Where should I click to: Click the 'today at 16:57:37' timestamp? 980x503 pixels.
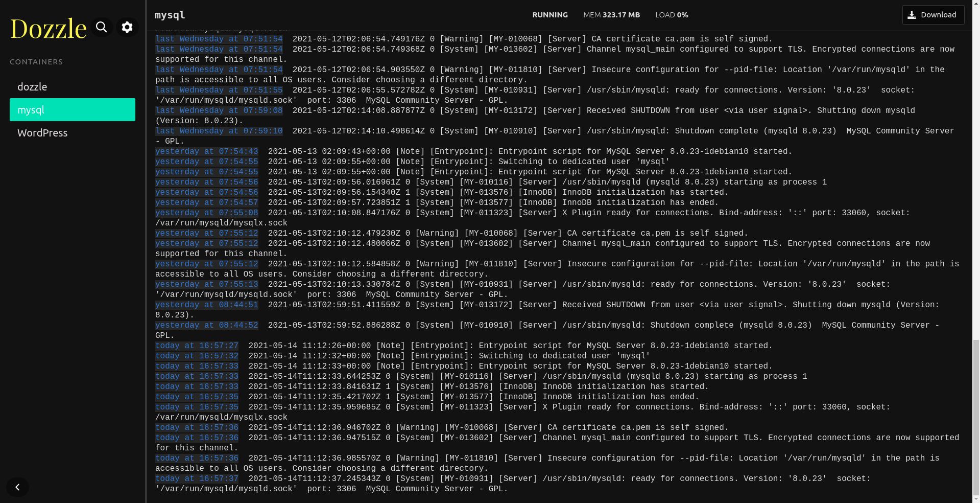pyautogui.click(x=197, y=478)
